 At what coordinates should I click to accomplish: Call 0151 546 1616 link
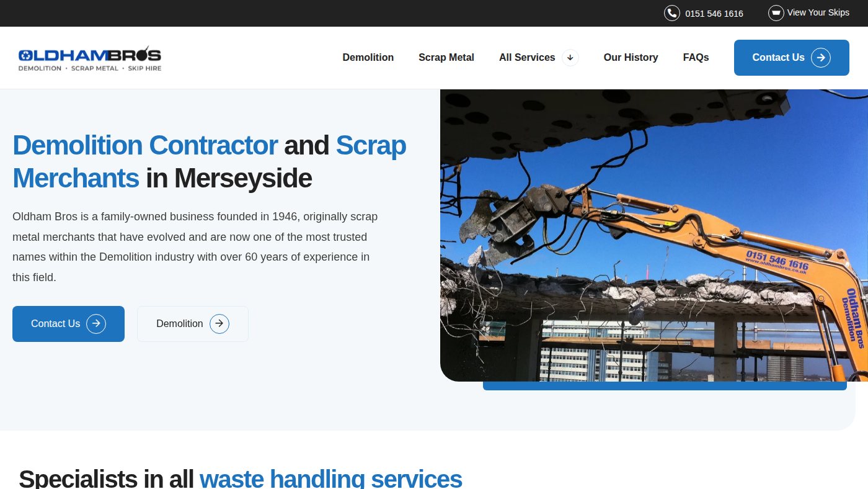click(x=714, y=14)
